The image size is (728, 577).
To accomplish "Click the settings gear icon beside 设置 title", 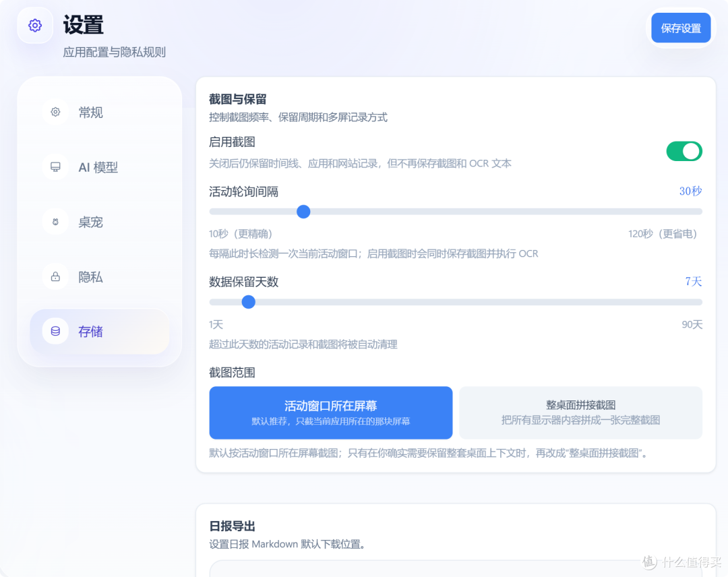I will pyautogui.click(x=35, y=26).
